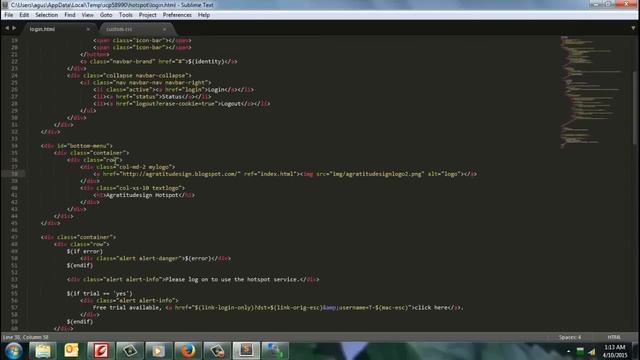640x360 pixels.
Task: Click the agratitudesign.blogspot.com href line
Action: (x=285, y=174)
